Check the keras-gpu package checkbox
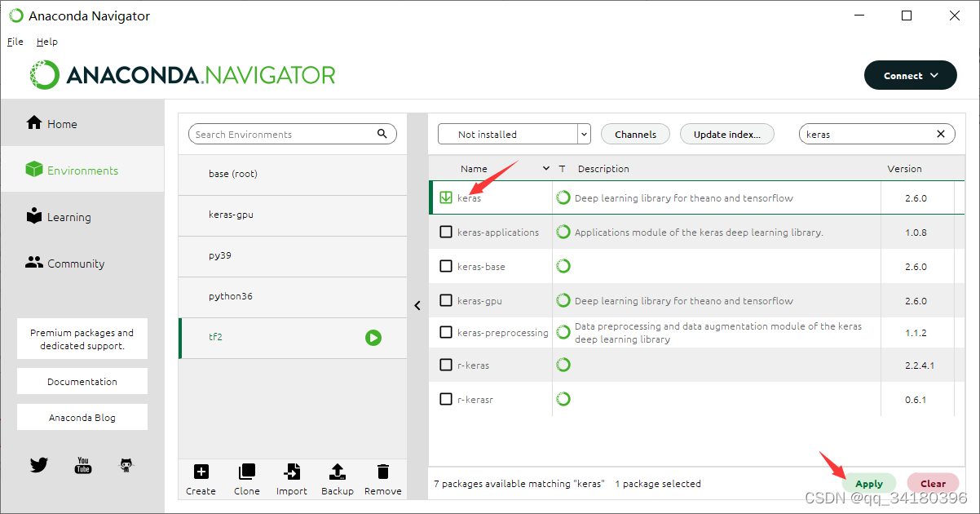The width and height of the screenshot is (980, 514). pyautogui.click(x=446, y=300)
